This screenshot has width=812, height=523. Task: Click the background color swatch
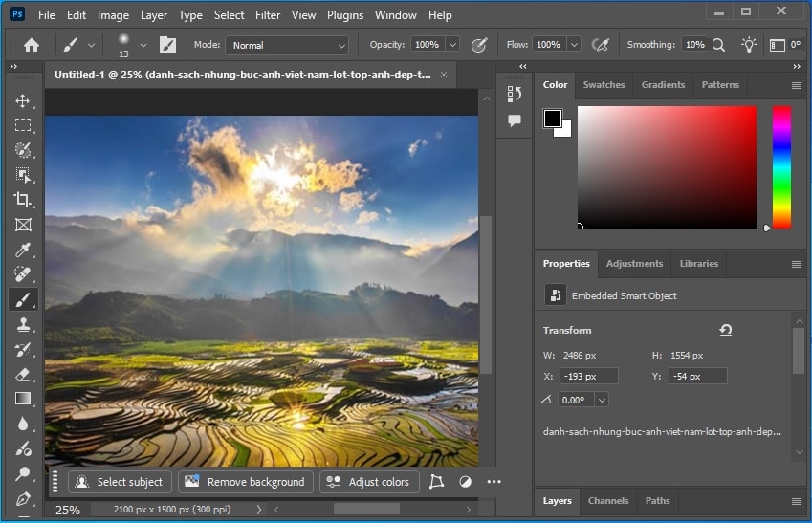565,130
